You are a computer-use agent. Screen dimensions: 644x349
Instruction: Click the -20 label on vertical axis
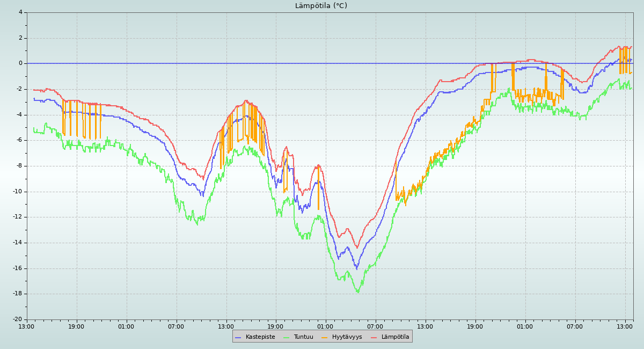coord(18,319)
